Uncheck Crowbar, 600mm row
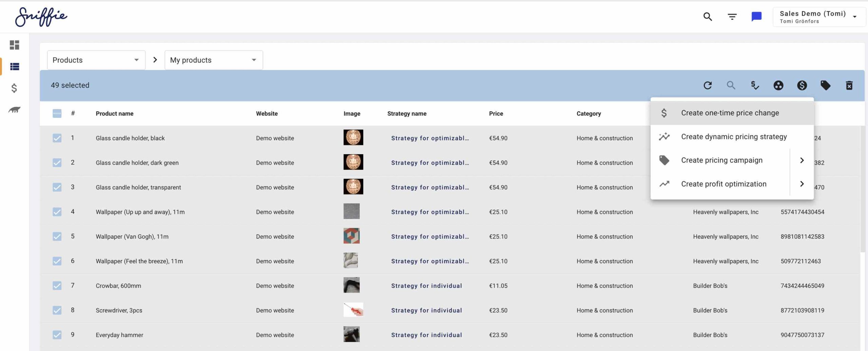868x351 pixels. pyautogui.click(x=57, y=286)
